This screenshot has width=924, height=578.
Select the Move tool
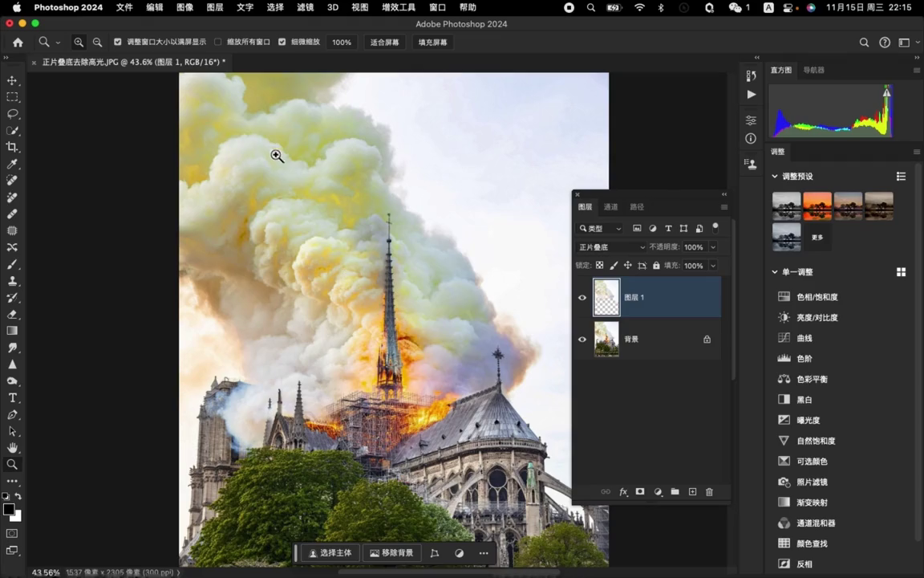coord(12,80)
